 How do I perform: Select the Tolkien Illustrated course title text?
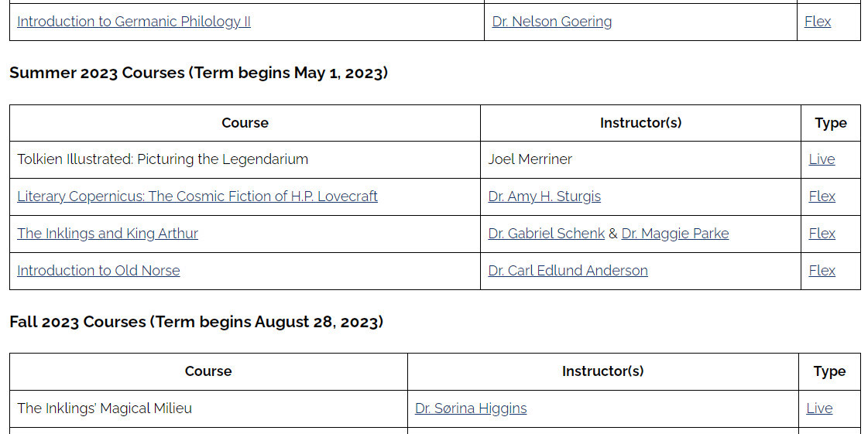pos(163,159)
